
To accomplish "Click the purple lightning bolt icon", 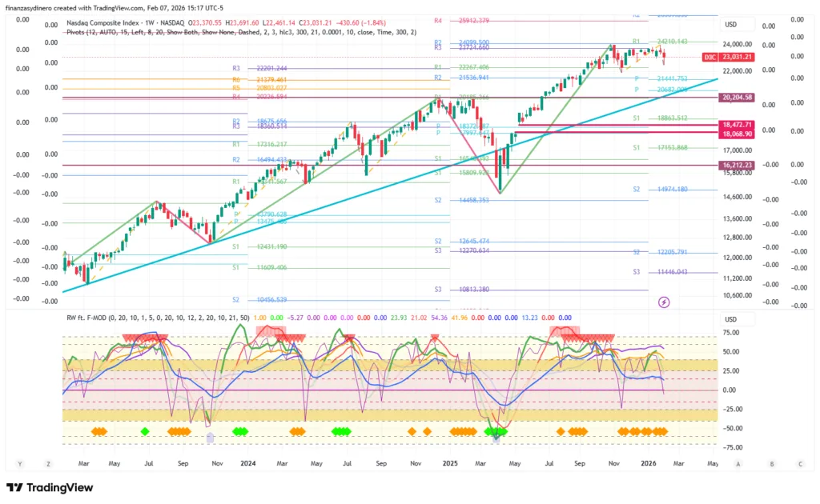I will pos(664,302).
